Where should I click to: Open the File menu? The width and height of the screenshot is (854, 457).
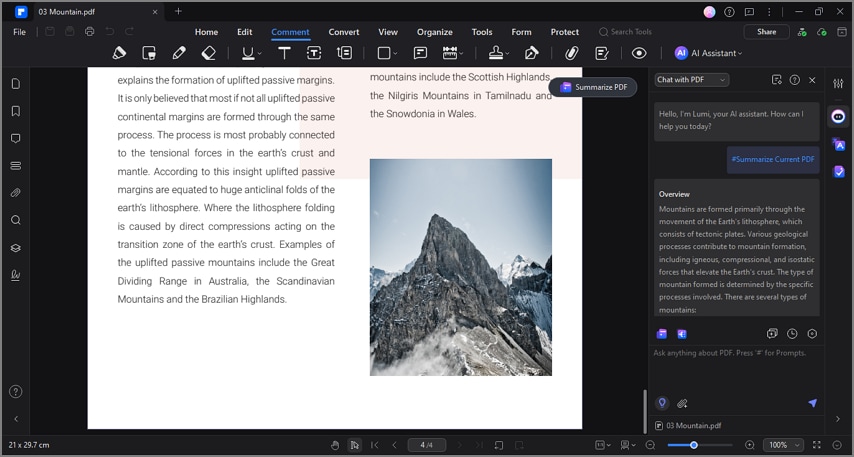tap(20, 32)
